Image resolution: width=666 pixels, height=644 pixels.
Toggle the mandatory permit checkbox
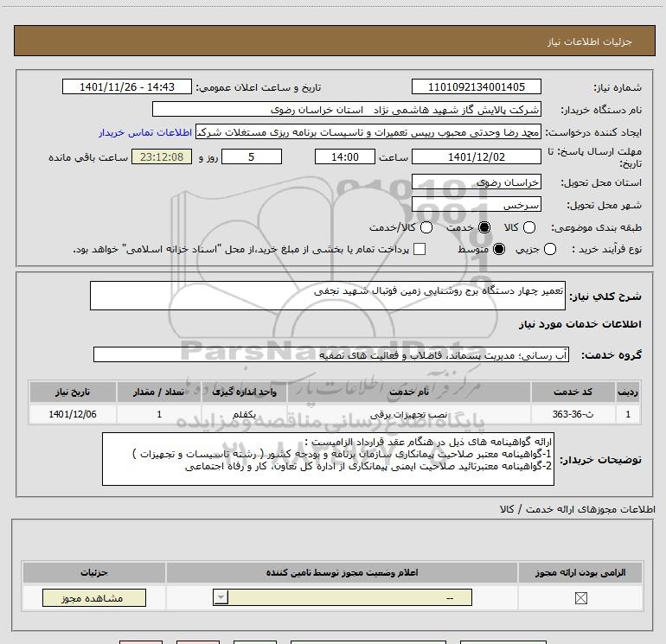coord(580,598)
